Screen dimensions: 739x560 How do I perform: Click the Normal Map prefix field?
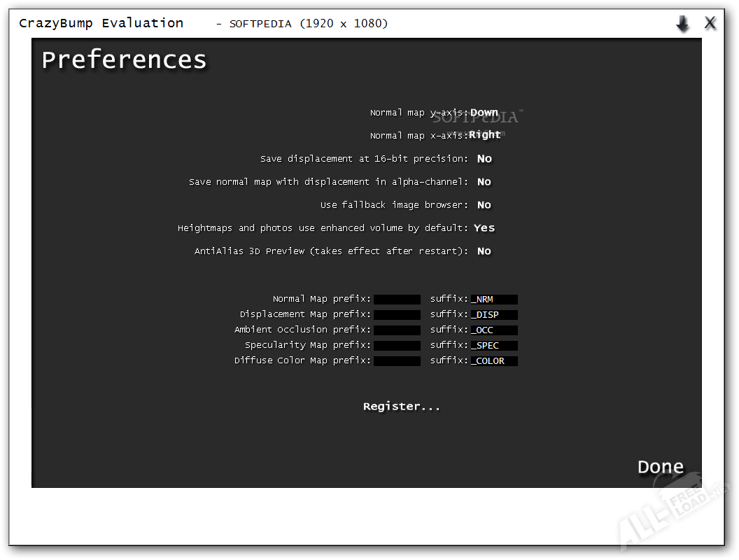tap(397, 300)
